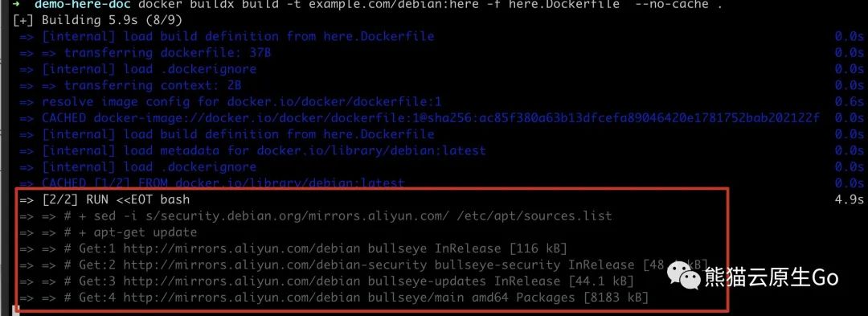
Task: Click the 'transferring dockerfile: 37B' line
Action: (x=145, y=53)
